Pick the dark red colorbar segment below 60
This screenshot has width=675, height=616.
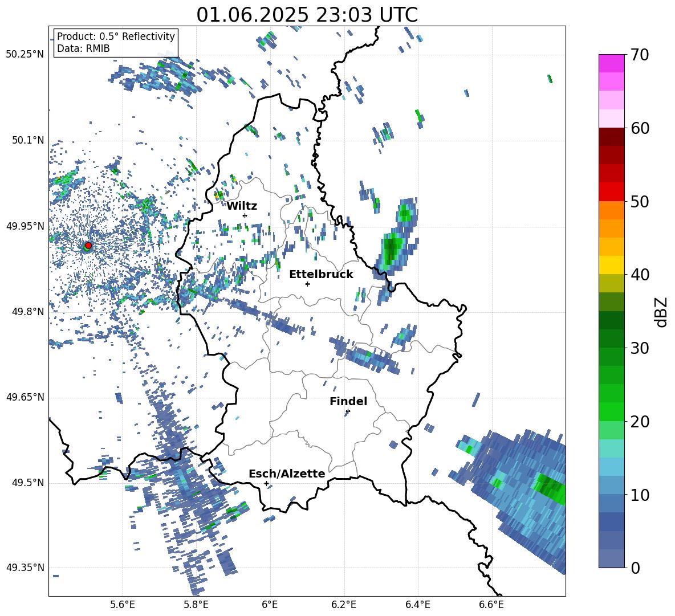611,137
